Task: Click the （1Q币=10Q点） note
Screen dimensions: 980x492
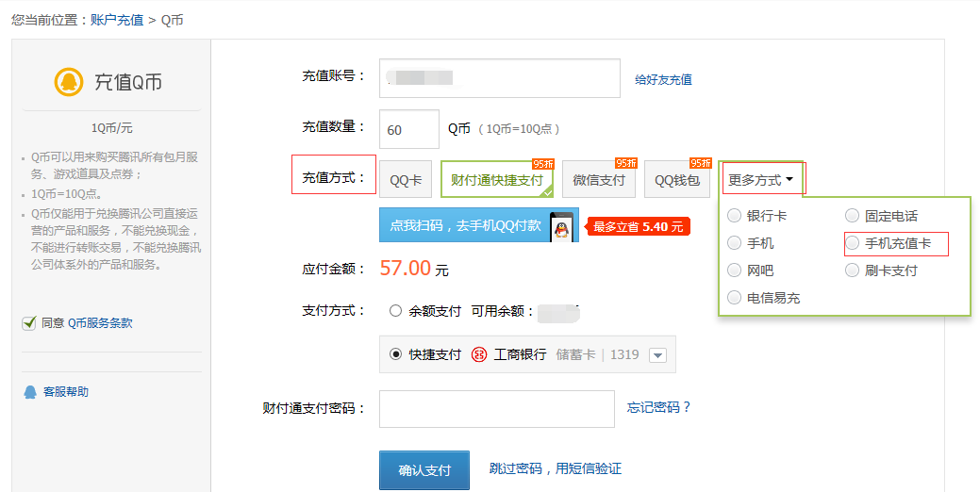Action: tap(519, 129)
